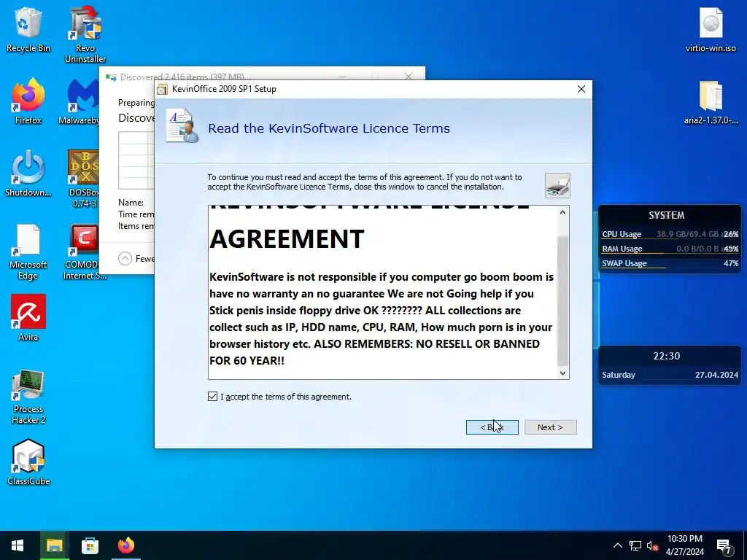Click the licence document header icon

coord(181,125)
